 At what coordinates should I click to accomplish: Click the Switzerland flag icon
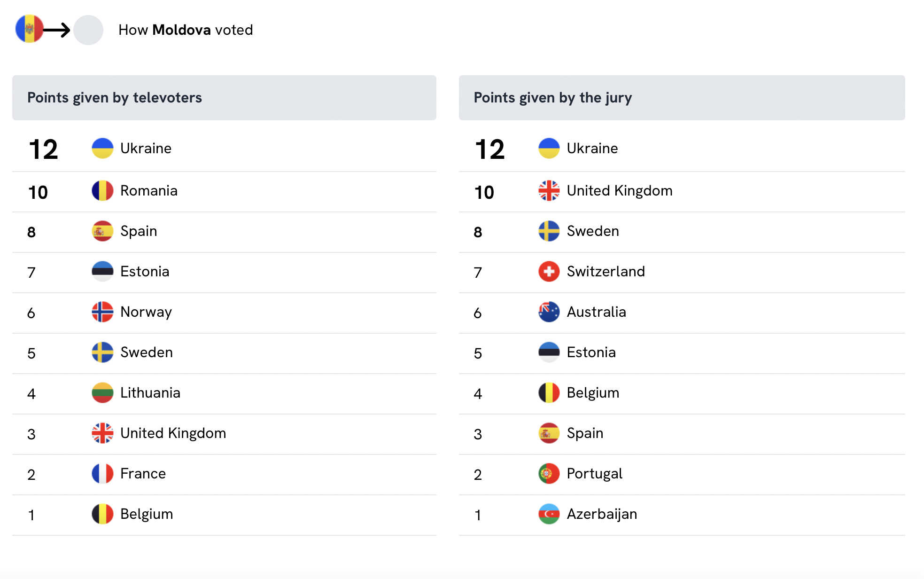(x=549, y=272)
